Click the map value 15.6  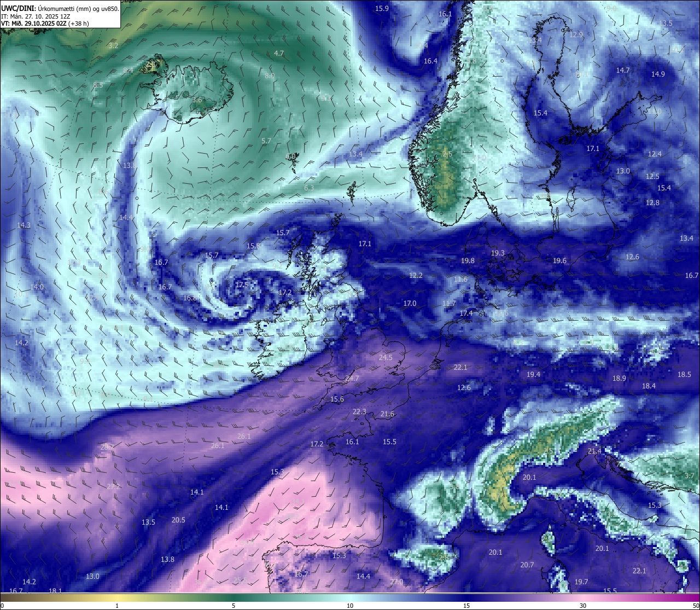tap(337, 399)
